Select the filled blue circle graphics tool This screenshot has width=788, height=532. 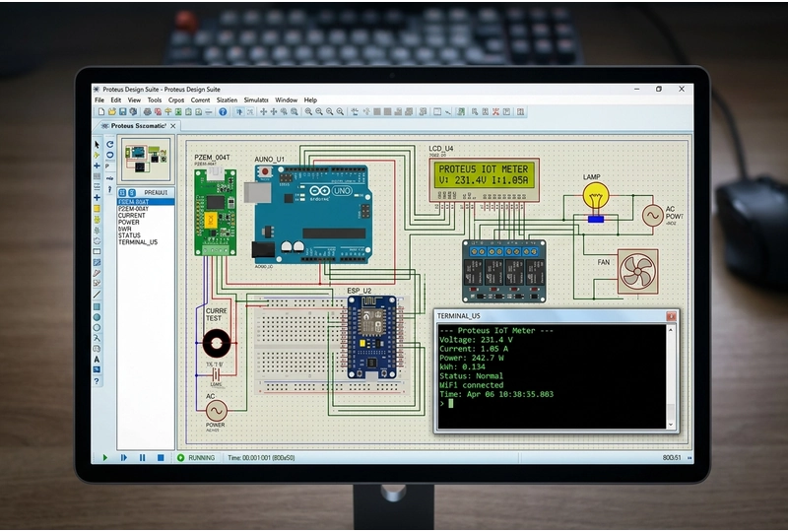[x=97, y=317]
